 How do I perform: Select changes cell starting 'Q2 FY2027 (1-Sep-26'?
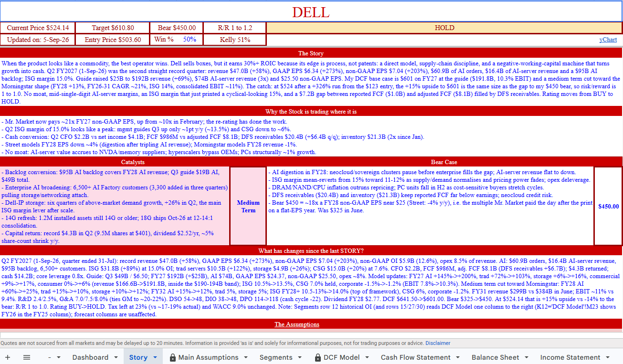(311, 287)
